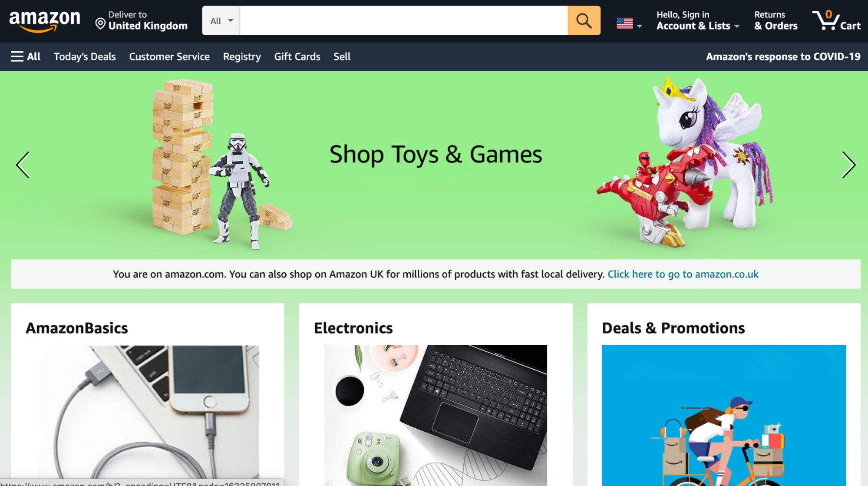Select the Today's Deals menu item

point(85,56)
